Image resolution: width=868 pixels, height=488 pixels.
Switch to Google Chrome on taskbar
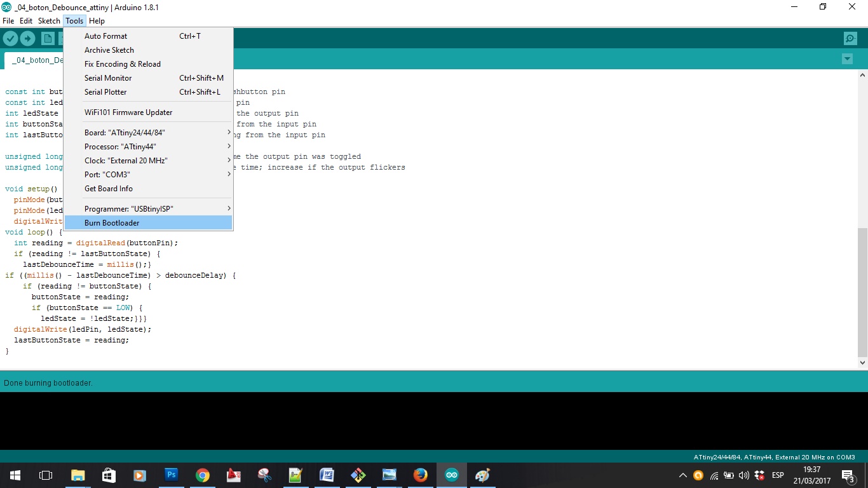click(202, 475)
